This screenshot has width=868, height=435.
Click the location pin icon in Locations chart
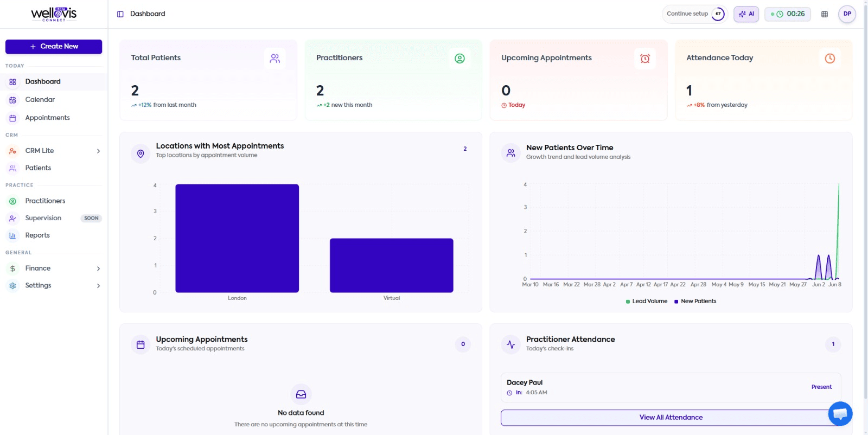[x=141, y=154]
